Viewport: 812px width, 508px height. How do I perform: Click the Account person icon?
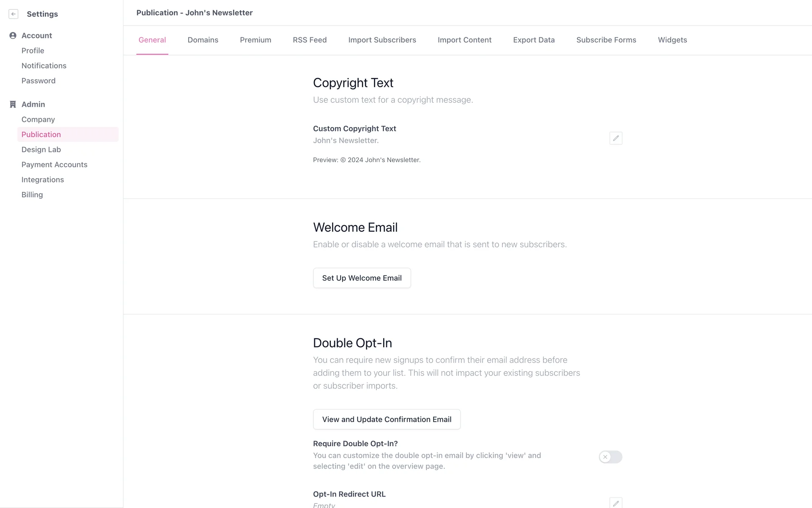click(13, 36)
